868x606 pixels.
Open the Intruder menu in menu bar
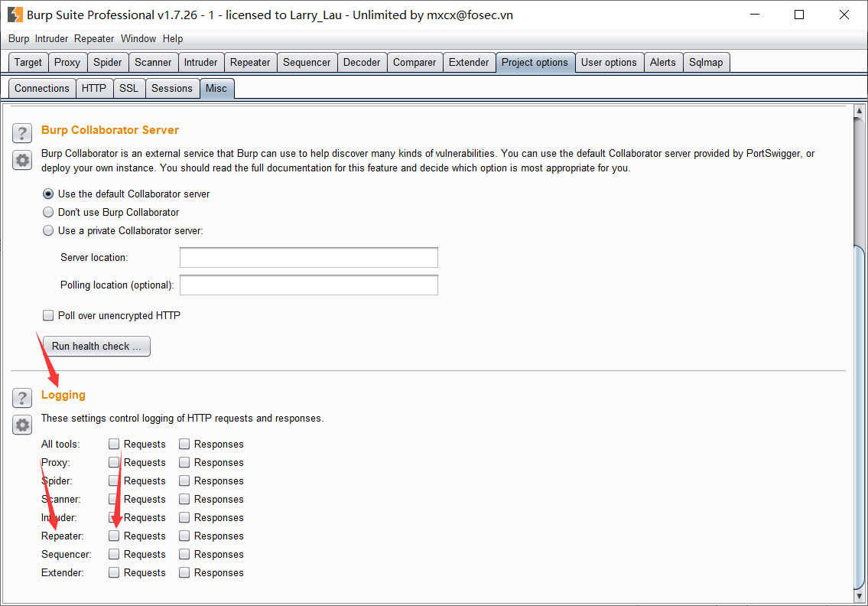[51, 38]
